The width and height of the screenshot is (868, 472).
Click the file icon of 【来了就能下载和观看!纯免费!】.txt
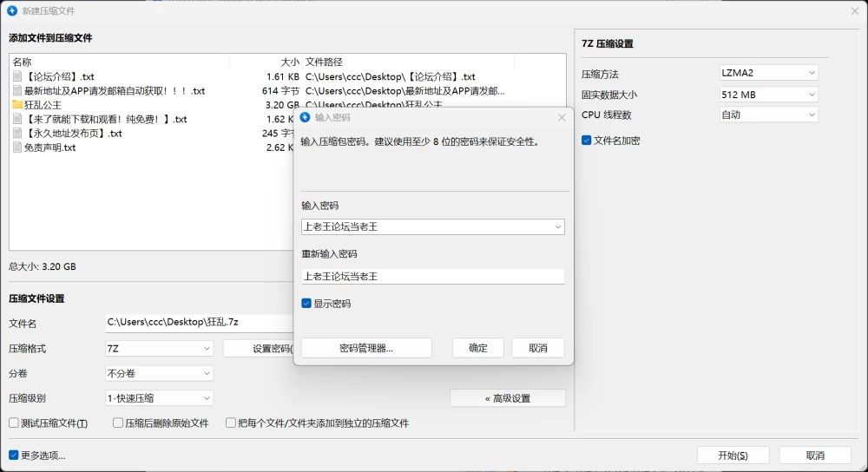[17, 119]
